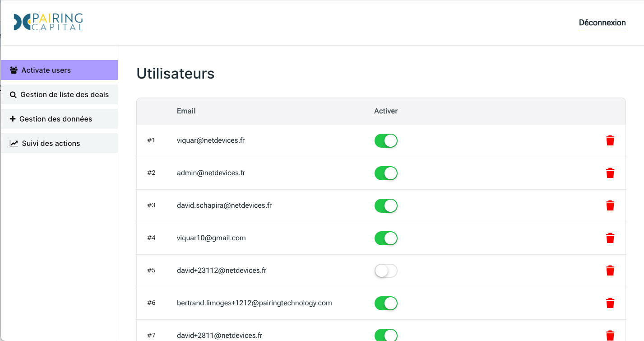The image size is (644, 341).
Task: Remove bertrand.limoges+1212 user via trash icon
Action: (x=610, y=303)
